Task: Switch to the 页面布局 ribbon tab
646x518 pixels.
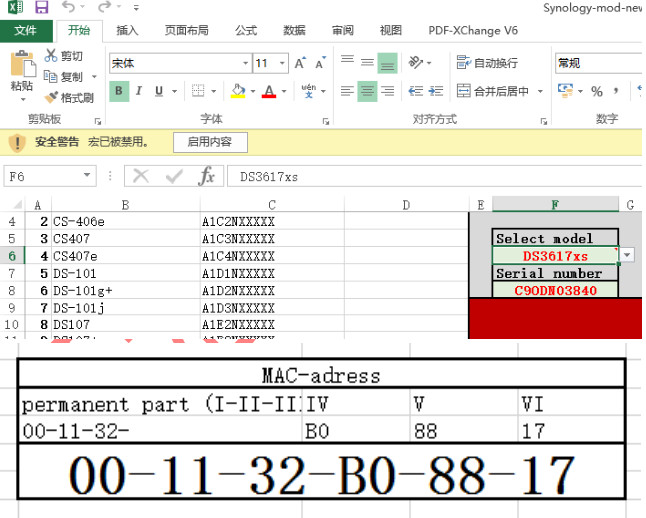Action: click(x=187, y=30)
